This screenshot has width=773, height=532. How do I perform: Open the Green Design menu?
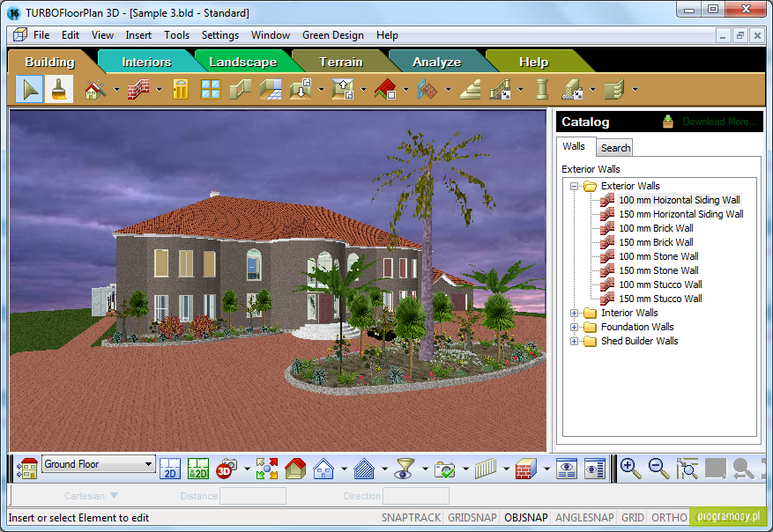333,35
